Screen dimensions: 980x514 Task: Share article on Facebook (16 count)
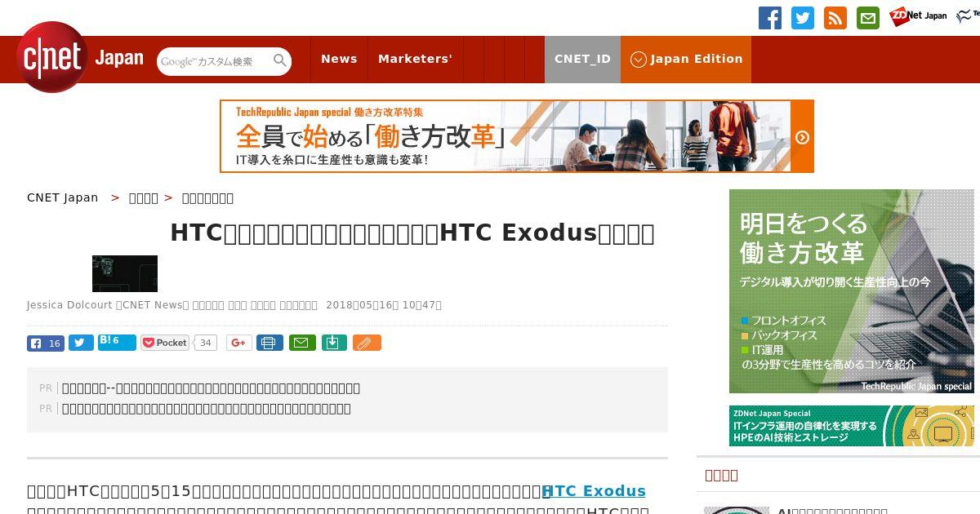pyautogui.click(x=46, y=343)
